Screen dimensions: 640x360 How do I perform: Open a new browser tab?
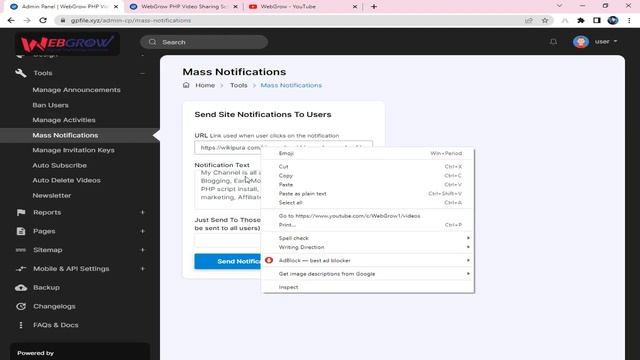[x=374, y=7]
